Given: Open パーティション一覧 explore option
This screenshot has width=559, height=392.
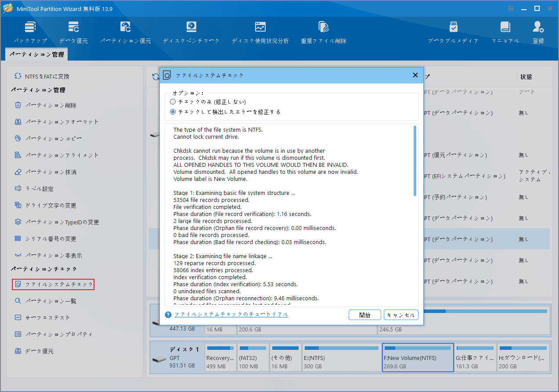Looking at the screenshot, I should [46, 301].
